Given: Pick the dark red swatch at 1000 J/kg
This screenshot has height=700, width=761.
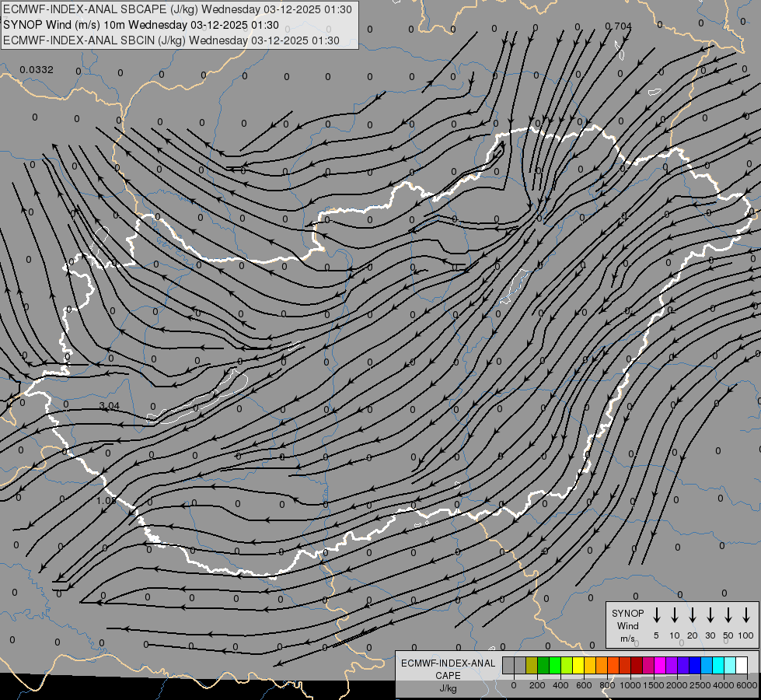Looking at the screenshot, I should pyautogui.click(x=637, y=665).
